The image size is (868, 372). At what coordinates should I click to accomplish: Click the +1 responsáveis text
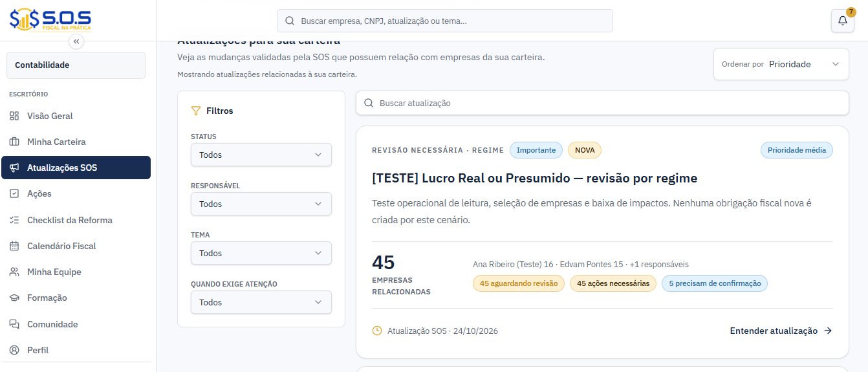[x=659, y=265]
